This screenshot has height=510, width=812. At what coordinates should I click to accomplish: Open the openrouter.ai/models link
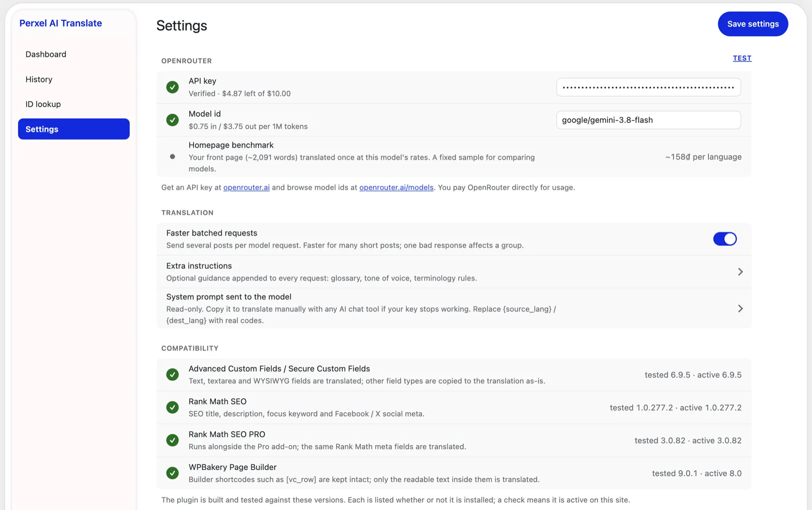click(x=396, y=187)
